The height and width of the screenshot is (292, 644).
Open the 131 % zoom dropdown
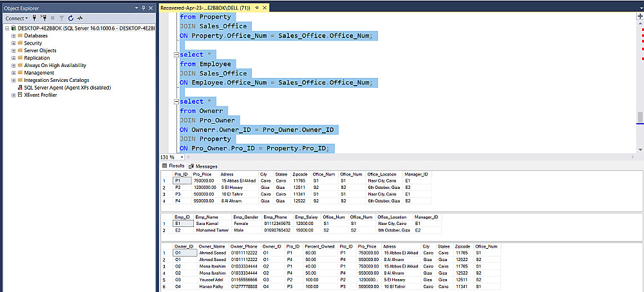click(182, 157)
